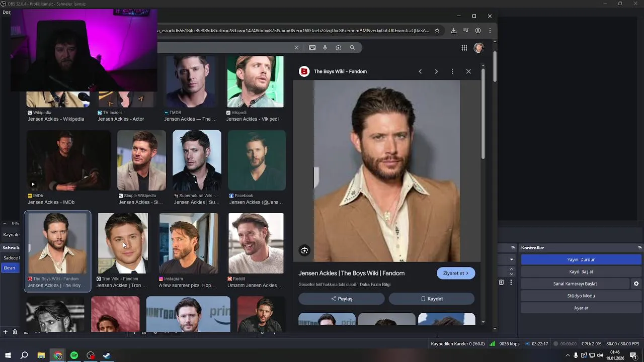Screen dimensions: 644x362
Task: Click Kaydı Başlat to start recording
Action: click(x=581, y=271)
